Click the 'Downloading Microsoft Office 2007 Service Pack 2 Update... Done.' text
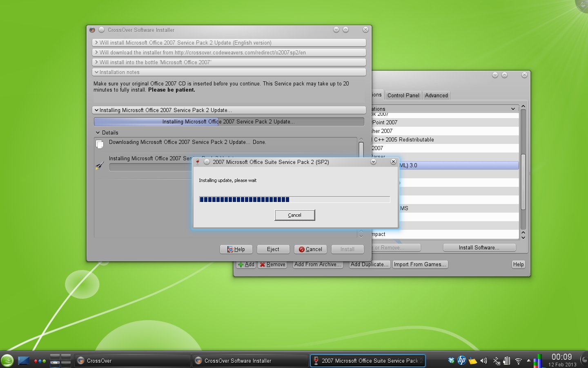This screenshot has height=368, width=588. 187,142
